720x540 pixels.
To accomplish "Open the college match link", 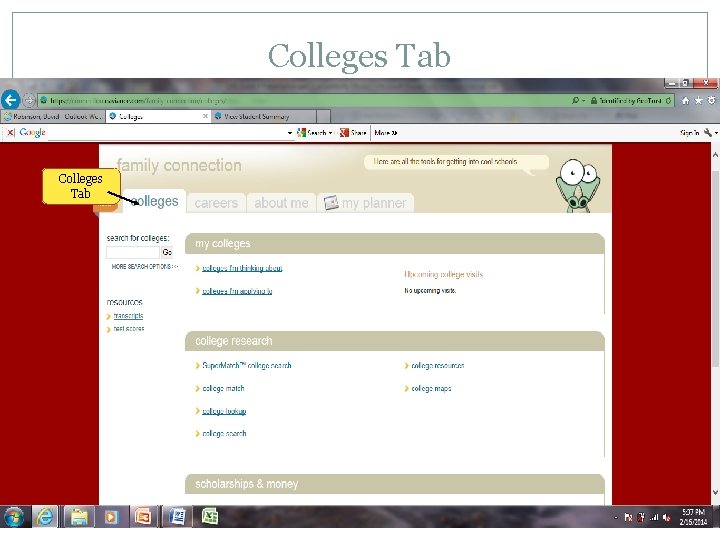I will 223,388.
